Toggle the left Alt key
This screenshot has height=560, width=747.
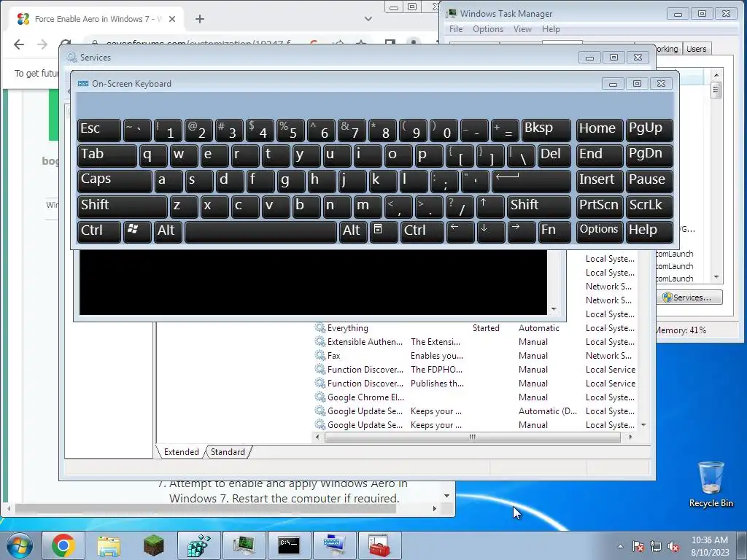coord(168,232)
